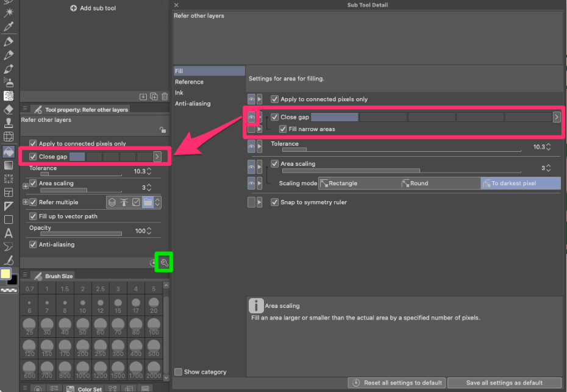Click the duplicate sub tool icon

[x=154, y=96]
